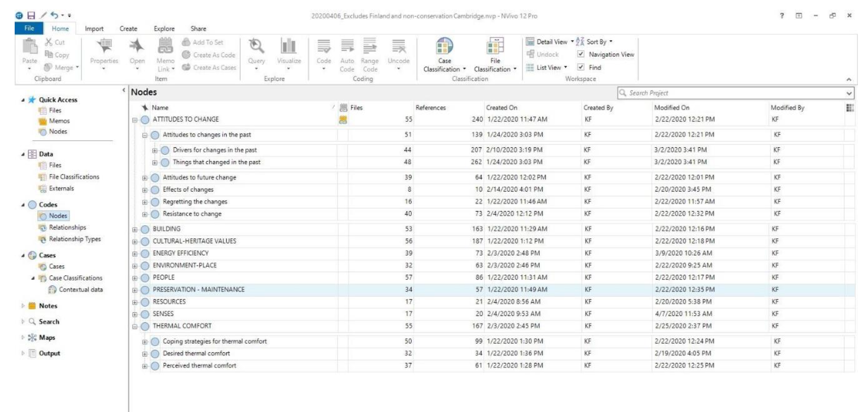
Task: Collapse the ribbon with the chevron
Action: point(849,79)
